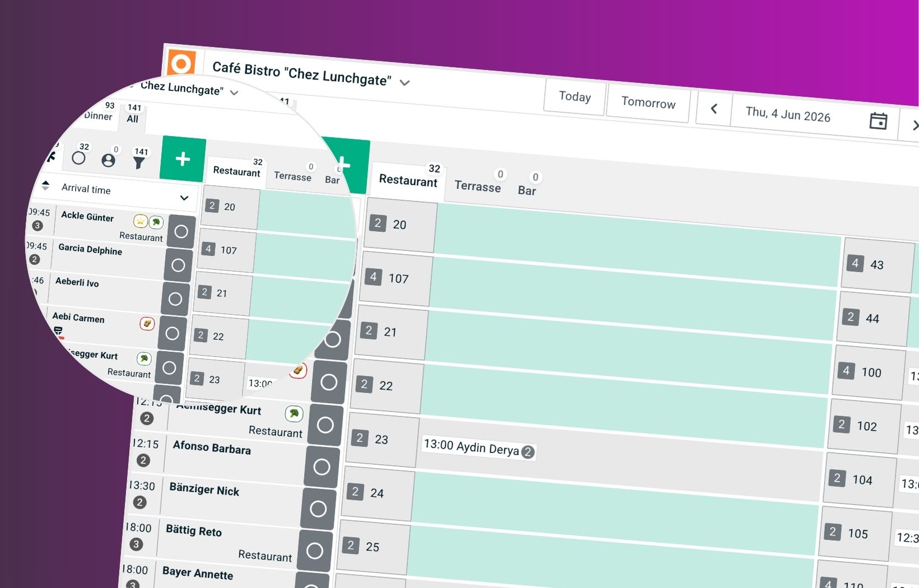Click the Today button
This screenshot has width=919, height=588.
pos(575,97)
